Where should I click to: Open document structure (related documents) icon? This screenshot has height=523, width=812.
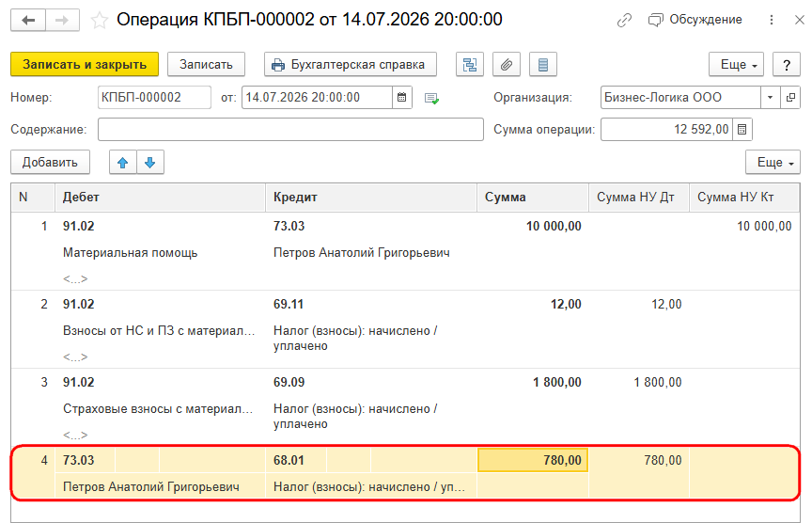point(470,64)
